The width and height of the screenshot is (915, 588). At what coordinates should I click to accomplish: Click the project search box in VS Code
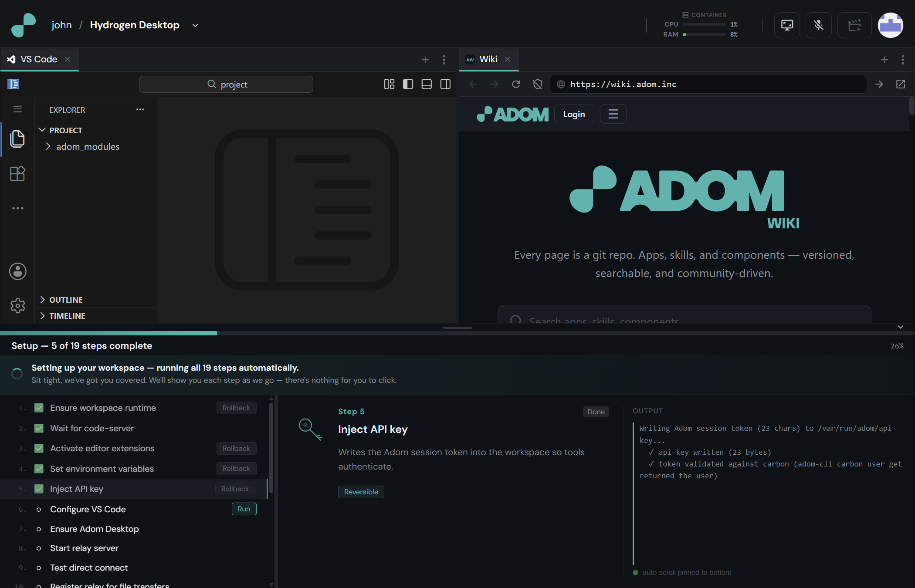tap(226, 84)
